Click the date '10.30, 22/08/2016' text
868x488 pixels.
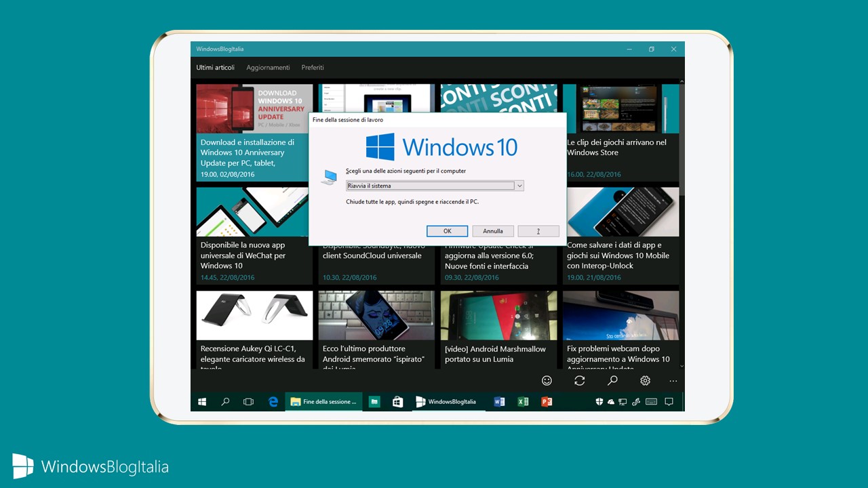pyautogui.click(x=349, y=277)
